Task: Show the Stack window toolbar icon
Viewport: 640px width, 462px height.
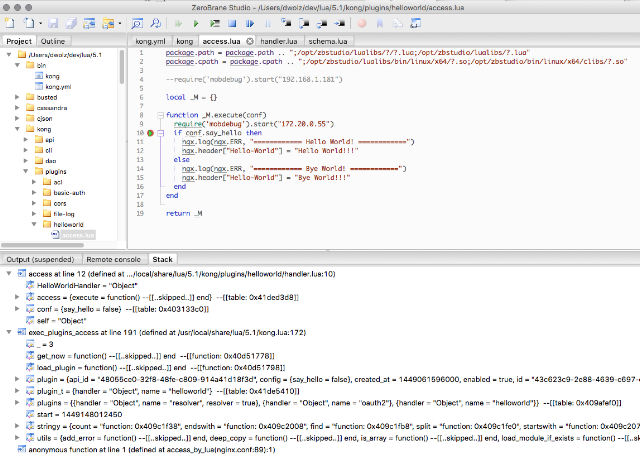Action: [398, 23]
